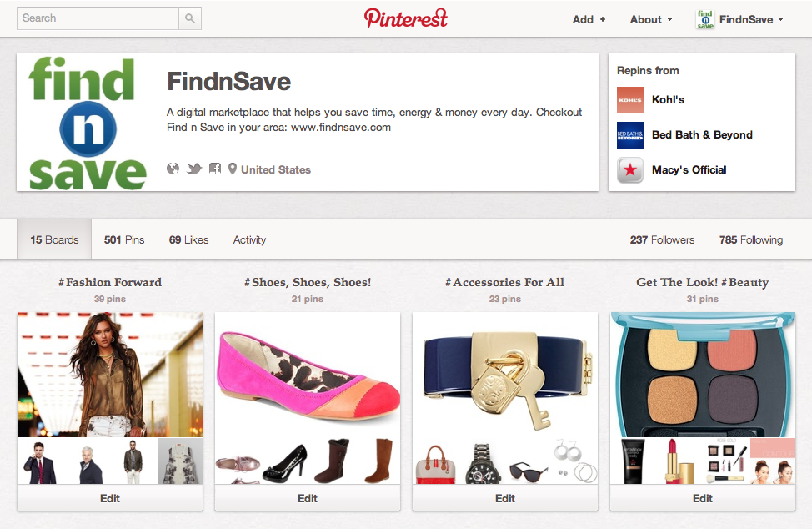Expand the About dropdown
Image resolution: width=812 pixels, height=529 pixels.
click(x=651, y=20)
